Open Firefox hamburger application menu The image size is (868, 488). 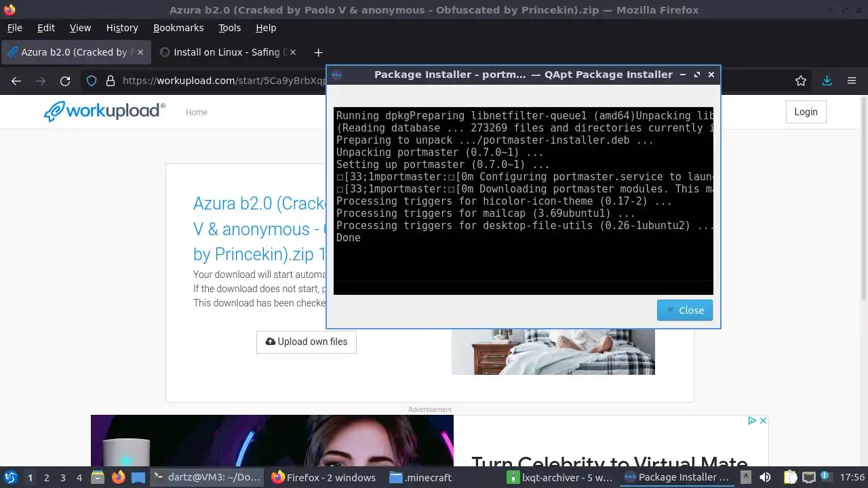852,81
